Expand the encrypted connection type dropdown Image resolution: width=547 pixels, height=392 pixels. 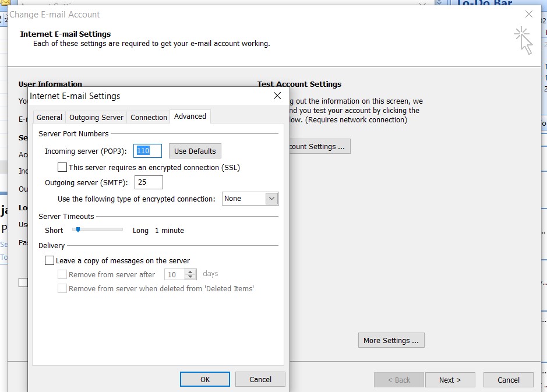click(271, 199)
